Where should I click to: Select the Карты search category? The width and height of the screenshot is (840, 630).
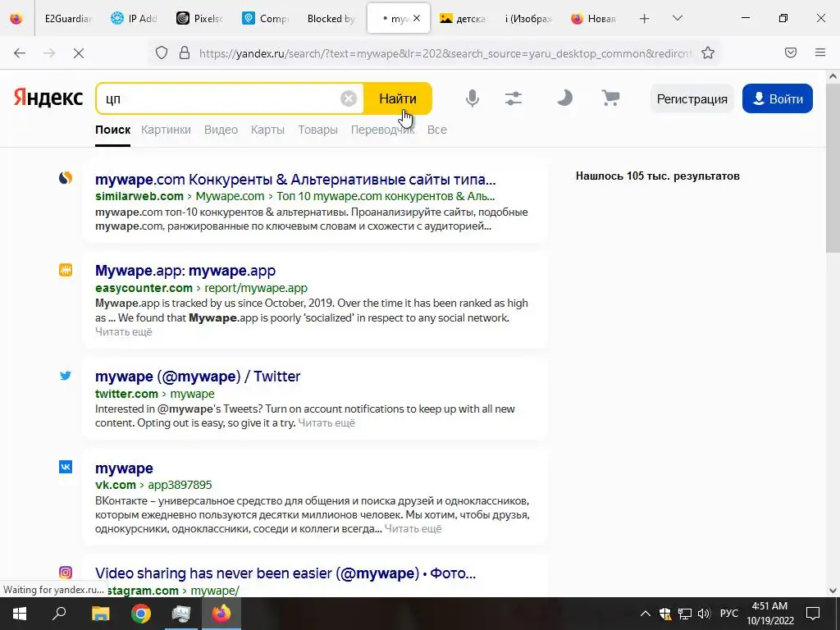pyautogui.click(x=267, y=130)
